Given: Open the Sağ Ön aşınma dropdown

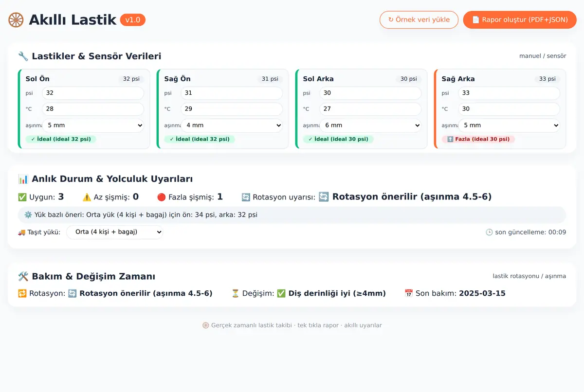Looking at the screenshot, I should pyautogui.click(x=232, y=125).
